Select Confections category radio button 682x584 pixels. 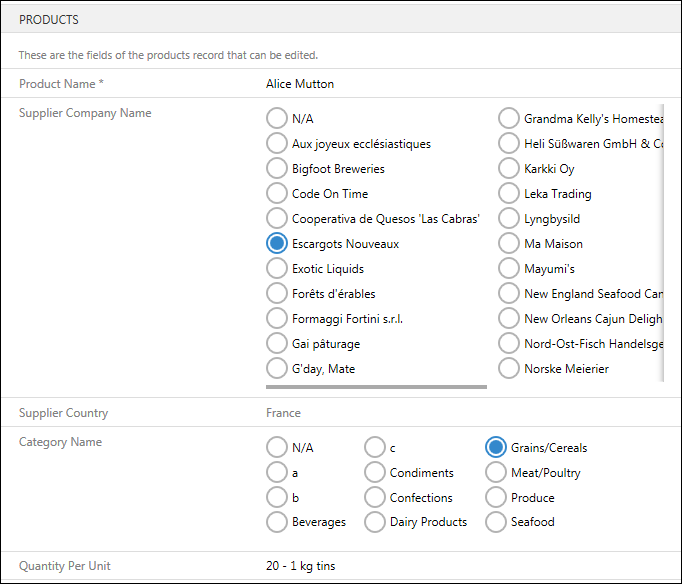point(375,497)
